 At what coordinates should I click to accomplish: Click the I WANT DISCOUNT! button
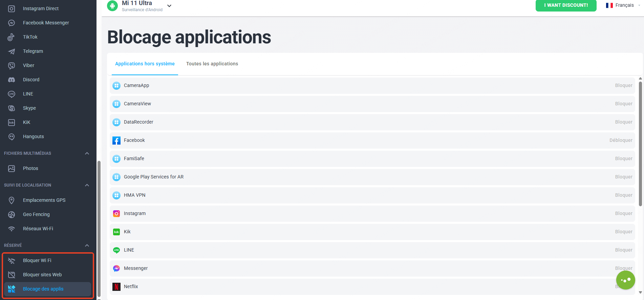566,5
